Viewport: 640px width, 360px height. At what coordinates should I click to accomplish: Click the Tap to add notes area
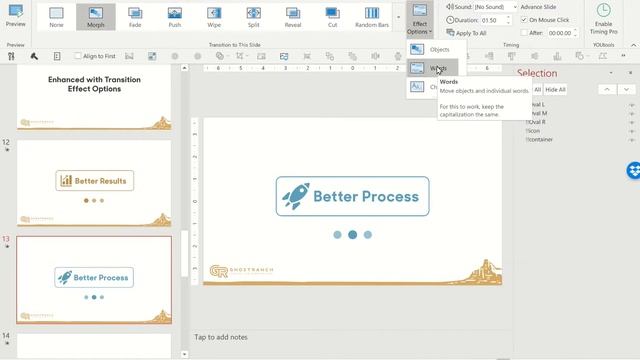pos(221,337)
